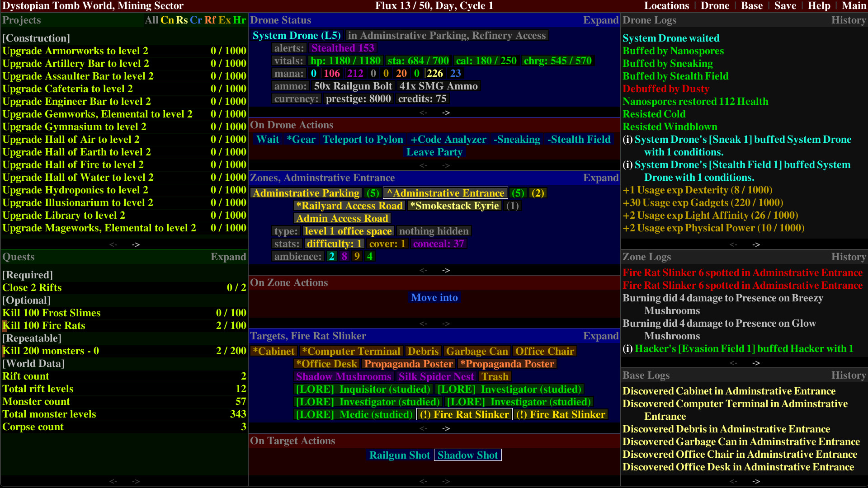Select the Cr filter in Projects
Image resolution: width=868 pixels, height=488 pixels.
(196, 20)
